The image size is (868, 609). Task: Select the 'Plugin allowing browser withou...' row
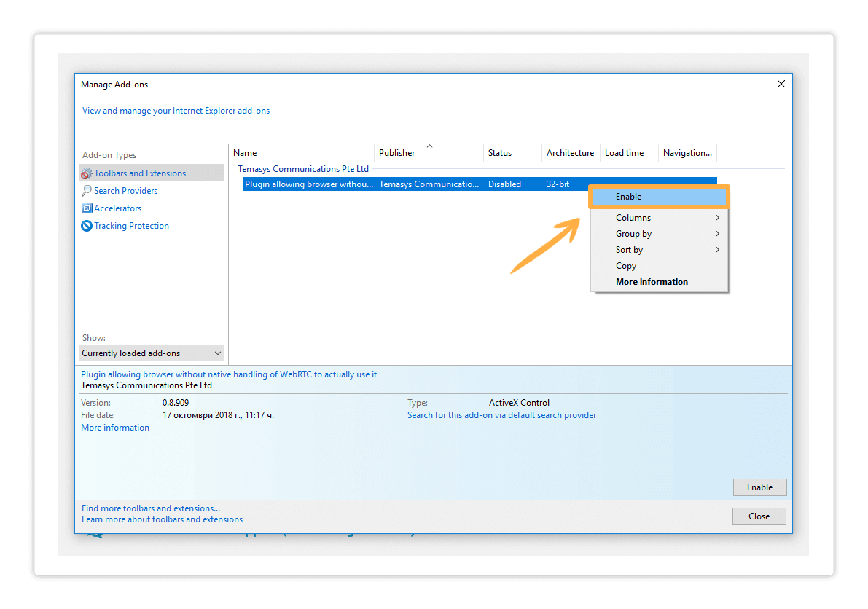[480, 184]
